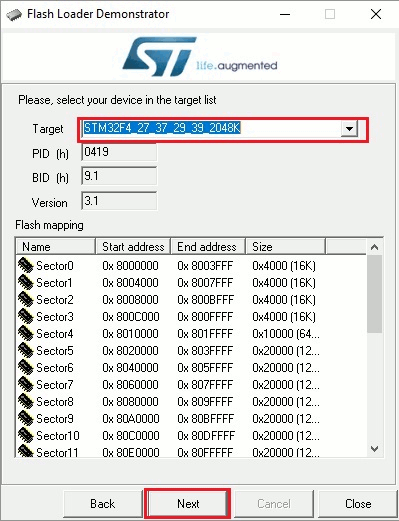Image resolution: width=399 pixels, height=521 pixels.
Task: Select the Sector7 row name
Action: pyautogui.click(x=55, y=385)
